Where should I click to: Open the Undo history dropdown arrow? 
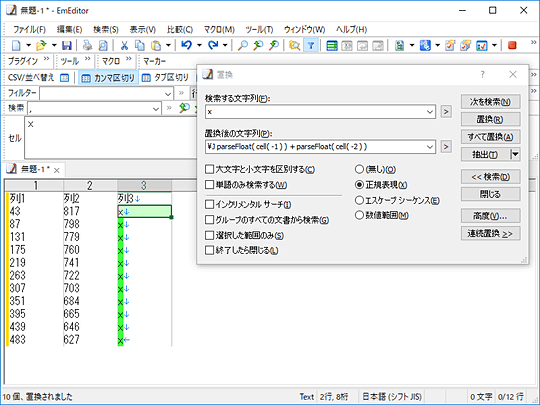pos(199,45)
